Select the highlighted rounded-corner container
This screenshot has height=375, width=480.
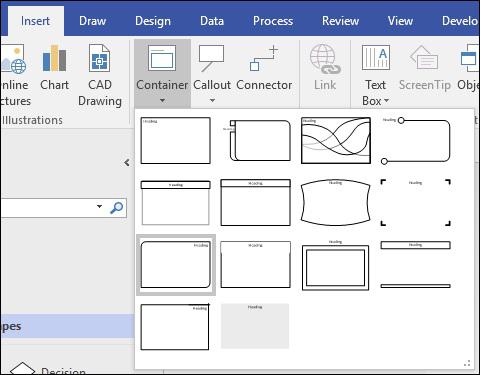pos(176,265)
